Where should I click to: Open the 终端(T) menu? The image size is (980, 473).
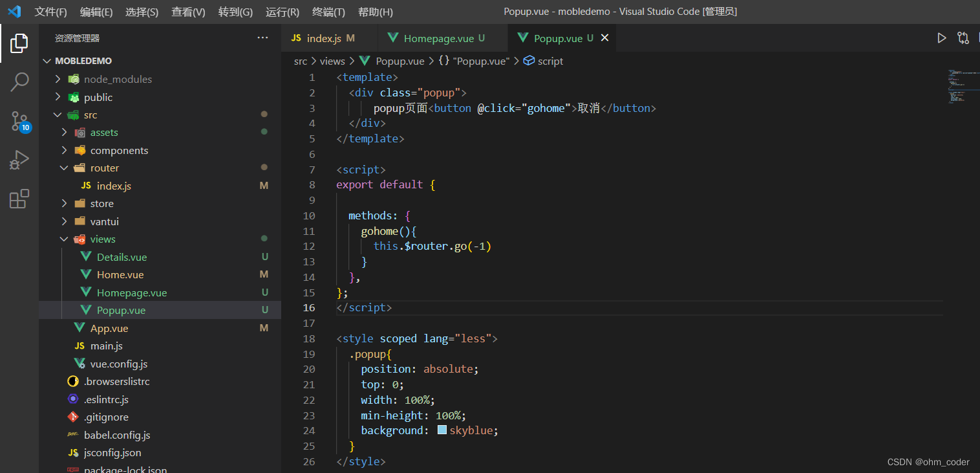328,12
